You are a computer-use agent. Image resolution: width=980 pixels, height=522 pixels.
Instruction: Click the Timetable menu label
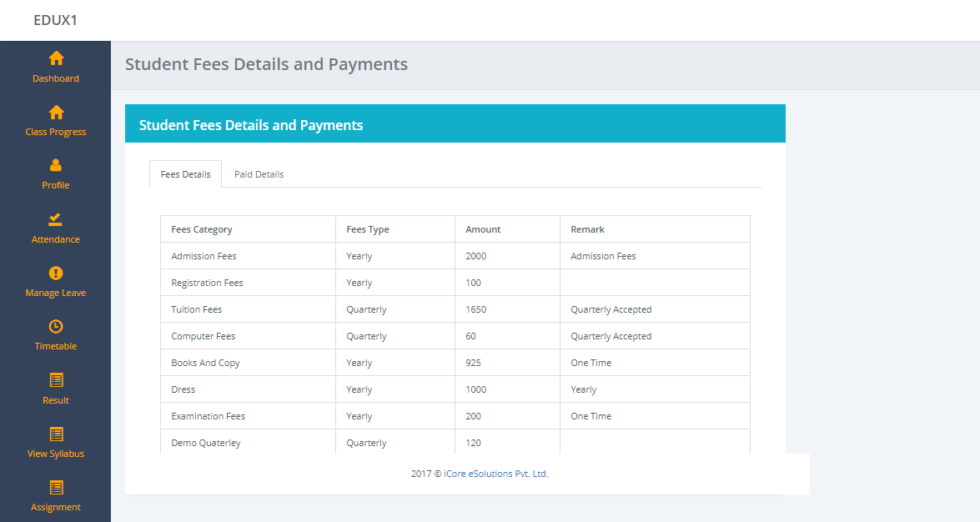click(x=56, y=346)
